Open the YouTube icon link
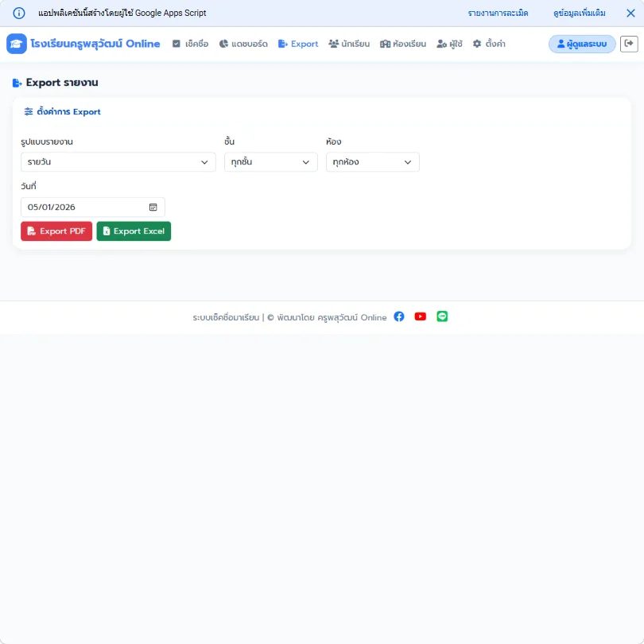 (420, 316)
